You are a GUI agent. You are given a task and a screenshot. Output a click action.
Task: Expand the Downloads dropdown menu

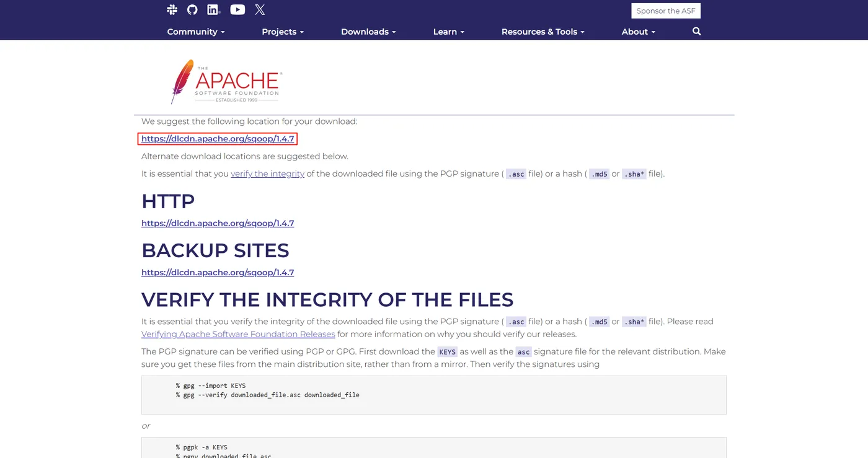pos(368,32)
